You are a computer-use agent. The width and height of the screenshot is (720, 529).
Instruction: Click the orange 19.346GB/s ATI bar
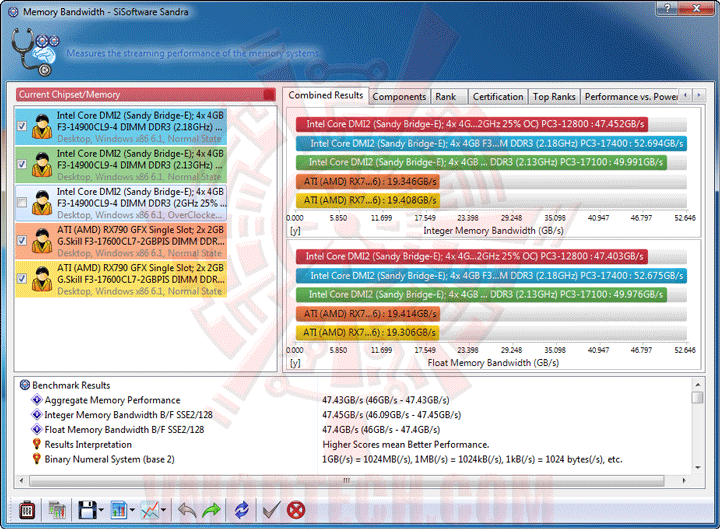click(367, 181)
